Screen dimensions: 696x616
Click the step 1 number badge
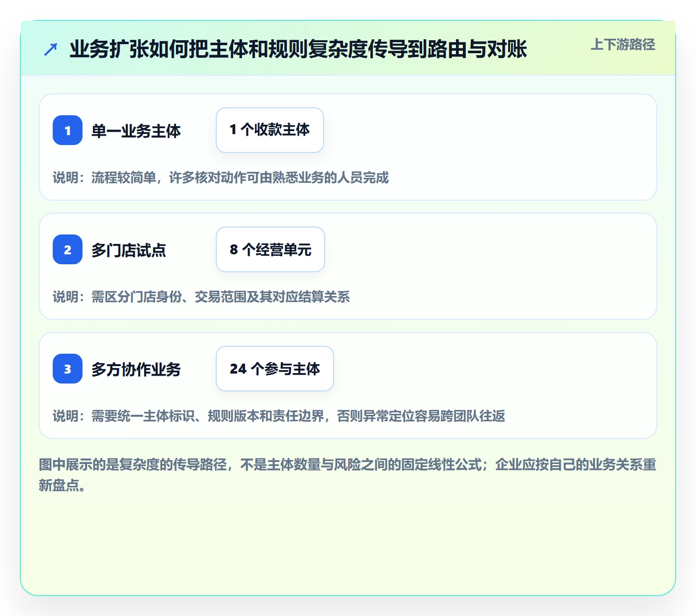coord(68,130)
